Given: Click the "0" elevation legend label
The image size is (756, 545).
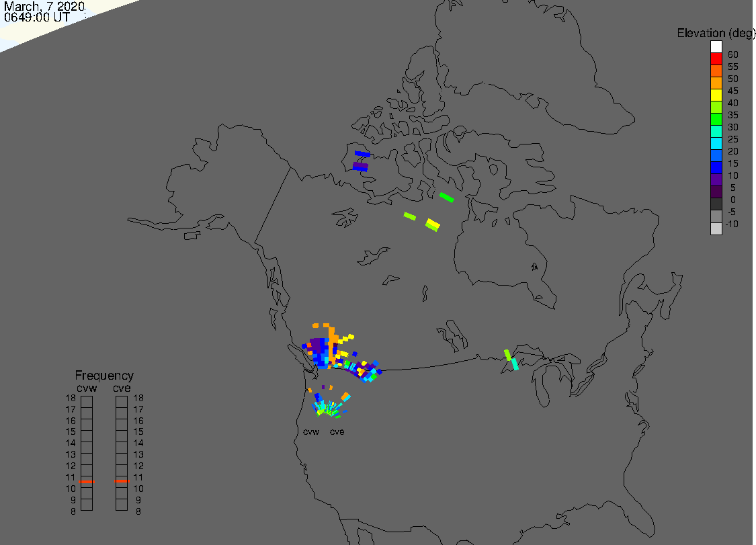Looking at the screenshot, I should (733, 200).
